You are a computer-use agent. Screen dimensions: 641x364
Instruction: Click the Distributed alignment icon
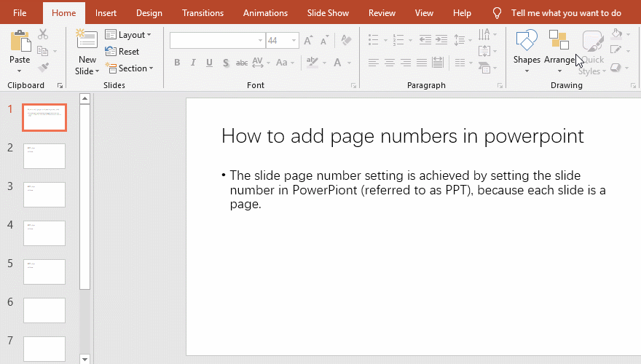pos(438,63)
